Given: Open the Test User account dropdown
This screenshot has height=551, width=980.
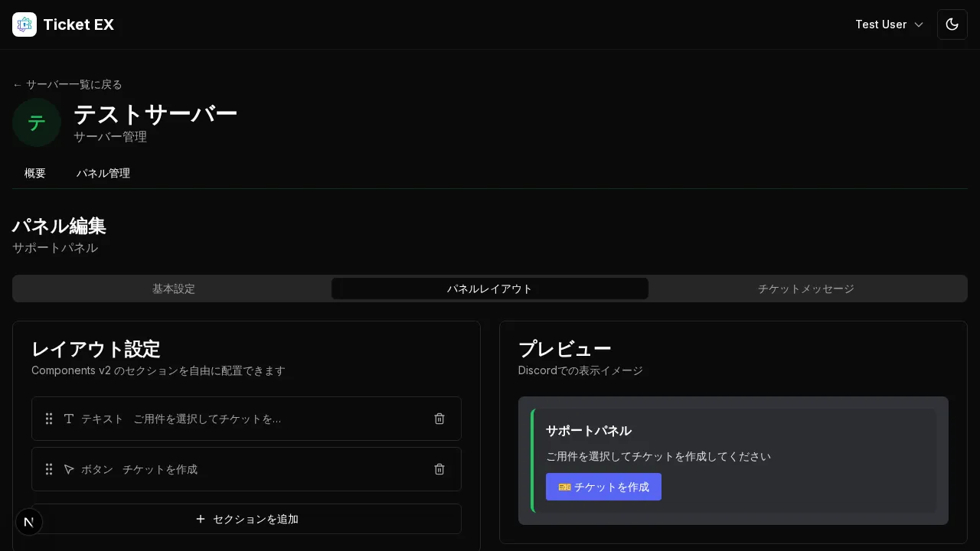Looking at the screenshot, I should coord(890,24).
